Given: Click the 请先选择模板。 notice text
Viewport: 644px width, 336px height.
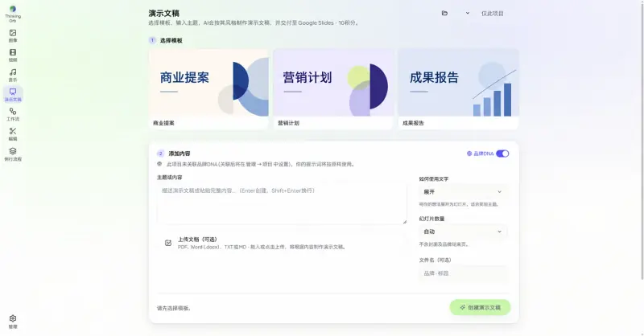Looking at the screenshot, I should pos(174,308).
